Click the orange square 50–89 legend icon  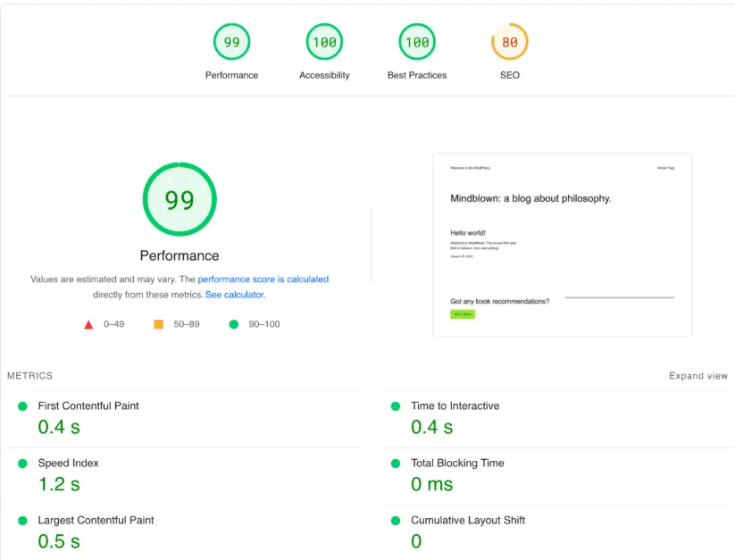click(158, 324)
